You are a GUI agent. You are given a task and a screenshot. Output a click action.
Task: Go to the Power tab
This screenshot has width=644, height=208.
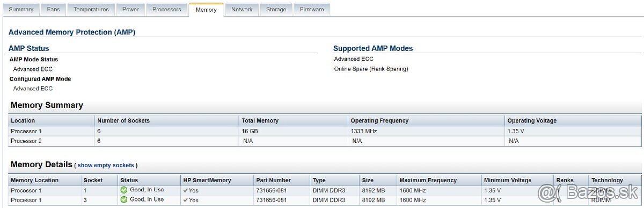pyautogui.click(x=130, y=9)
